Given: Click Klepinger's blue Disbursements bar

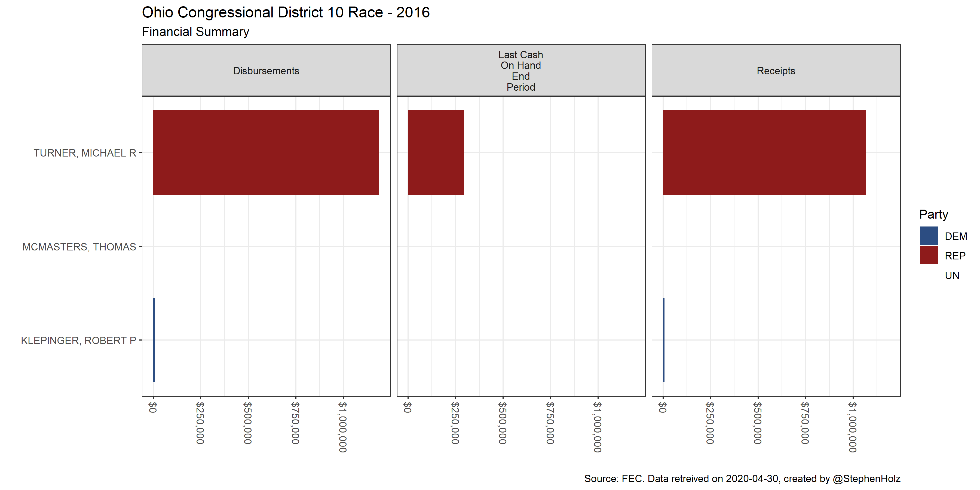Looking at the screenshot, I should (x=154, y=340).
